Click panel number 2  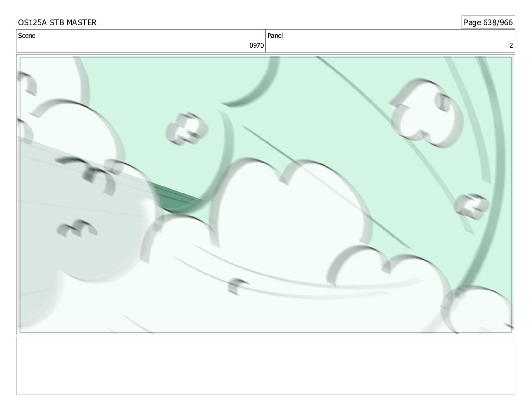tap(511, 46)
